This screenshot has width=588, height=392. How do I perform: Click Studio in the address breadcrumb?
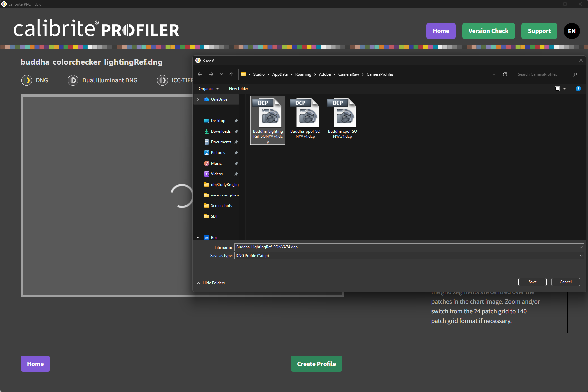click(x=259, y=74)
